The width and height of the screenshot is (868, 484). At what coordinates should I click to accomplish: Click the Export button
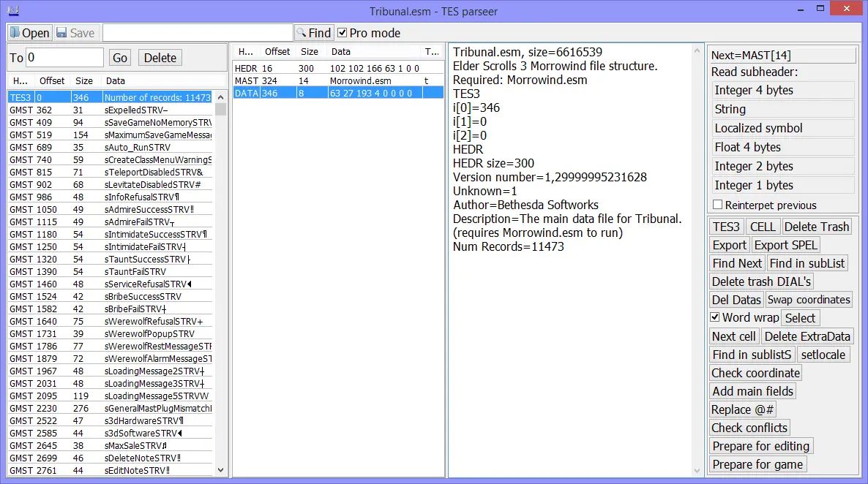pyautogui.click(x=730, y=245)
